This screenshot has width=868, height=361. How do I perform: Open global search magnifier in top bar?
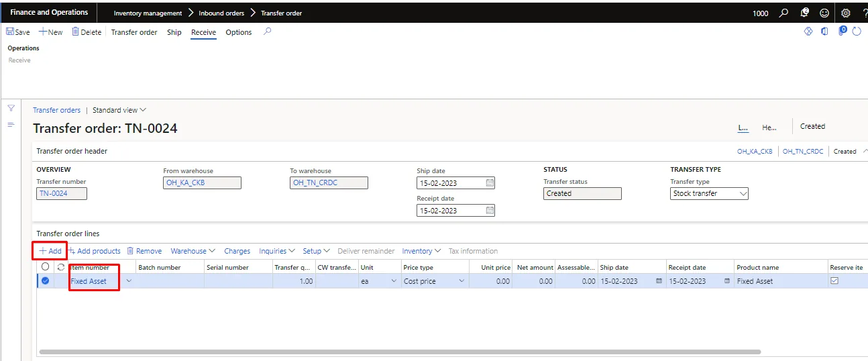click(x=783, y=13)
